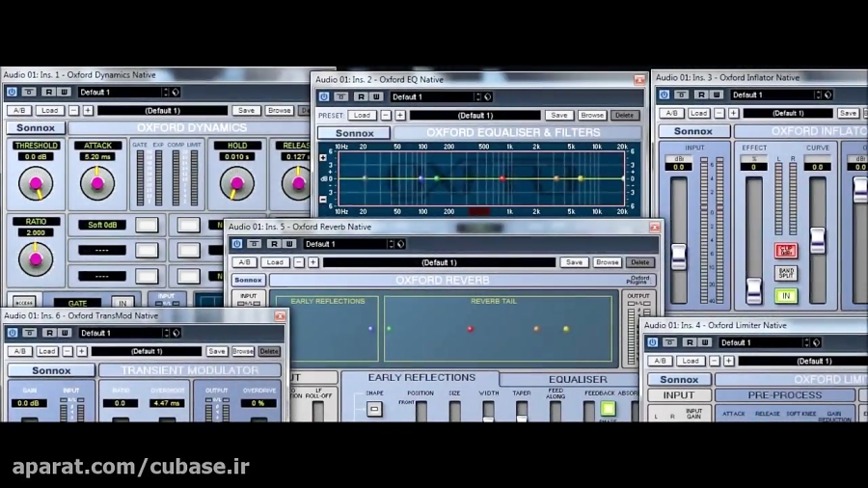Click Delete button in Oxford EQ window
The width and height of the screenshot is (868, 488).
[624, 116]
